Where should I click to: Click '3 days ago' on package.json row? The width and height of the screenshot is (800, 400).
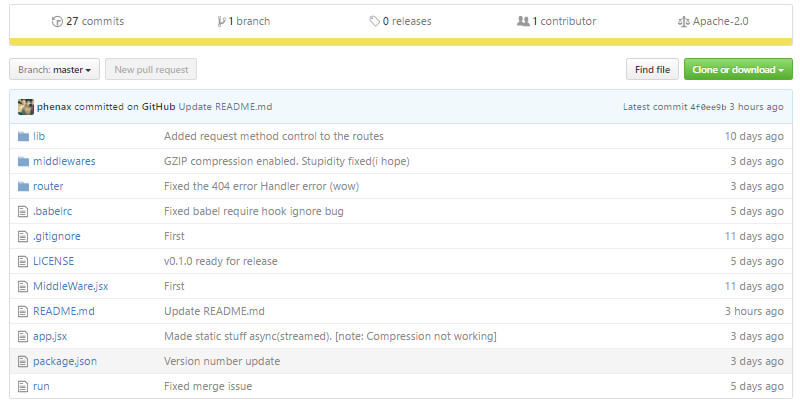coord(757,361)
